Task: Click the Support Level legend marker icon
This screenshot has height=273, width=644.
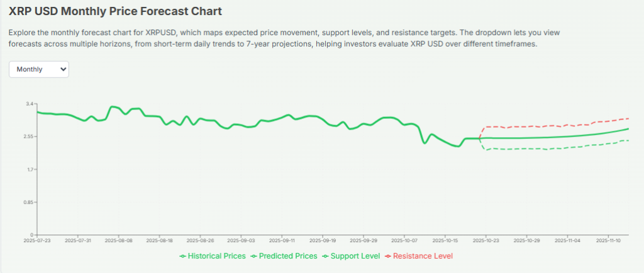Action: [325, 256]
